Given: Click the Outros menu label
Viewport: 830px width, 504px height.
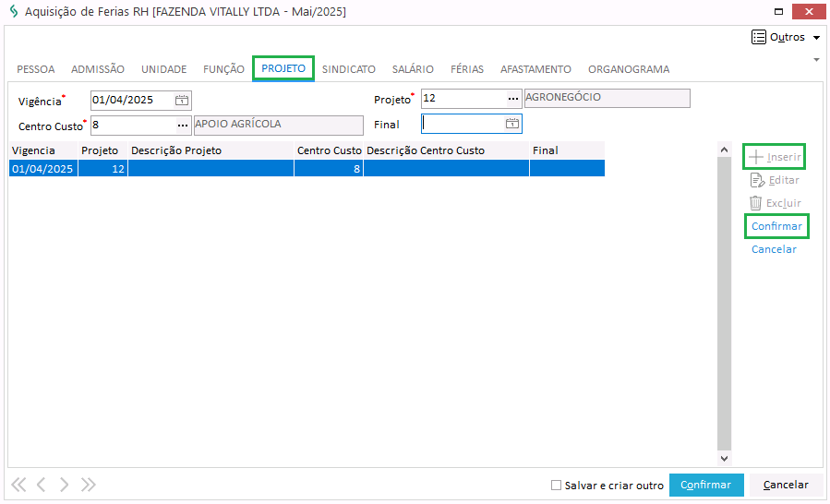Looking at the screenshot, I should 788,37.
